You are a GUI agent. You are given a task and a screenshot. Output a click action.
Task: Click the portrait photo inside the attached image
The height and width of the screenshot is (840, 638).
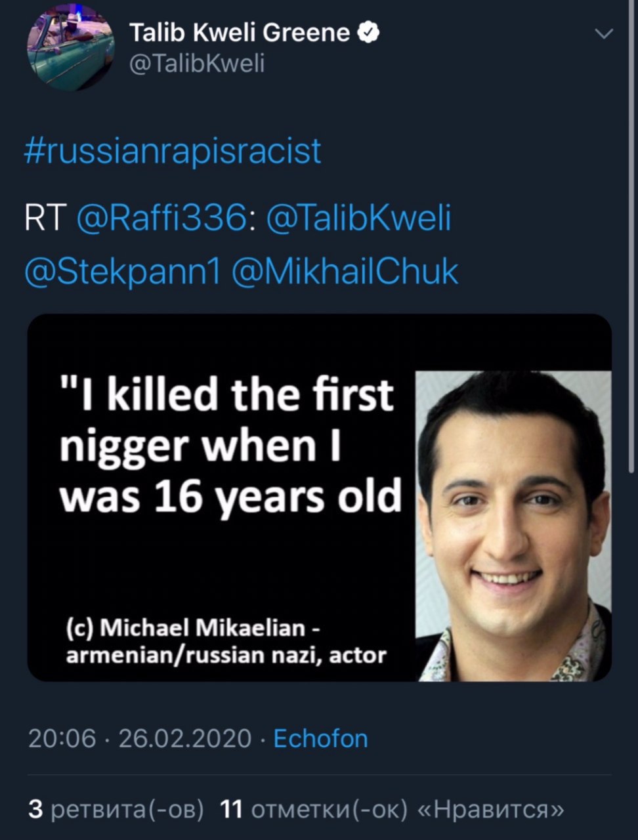(513, 525)
